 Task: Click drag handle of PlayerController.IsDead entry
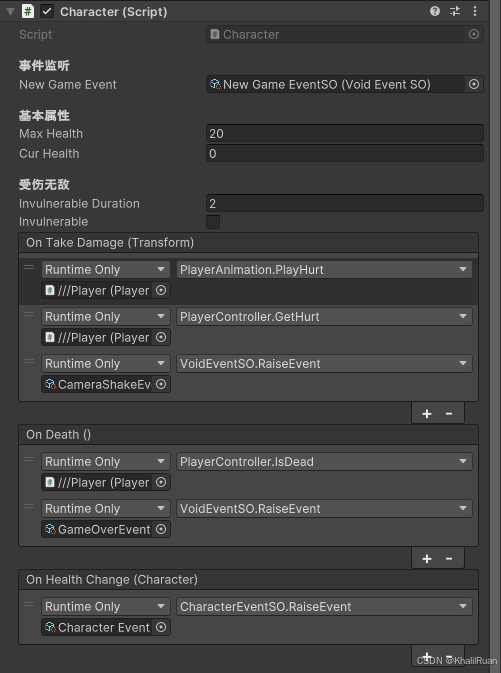29,459
